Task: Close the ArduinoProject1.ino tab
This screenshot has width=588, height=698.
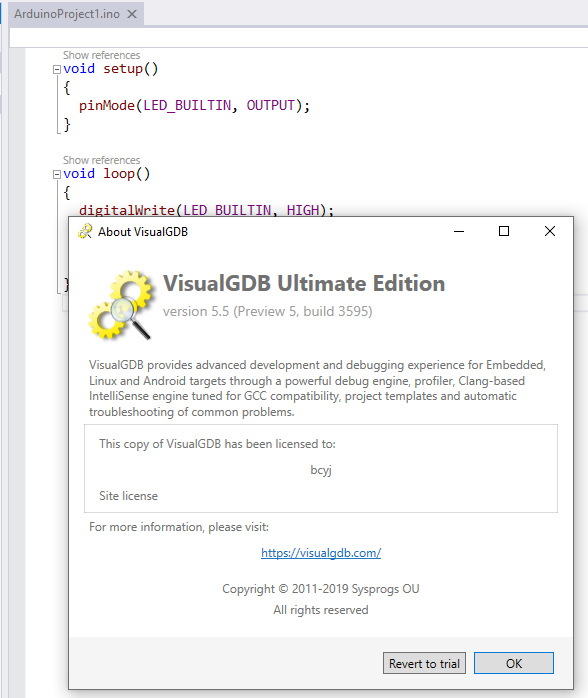Action: tap(132, 14)
